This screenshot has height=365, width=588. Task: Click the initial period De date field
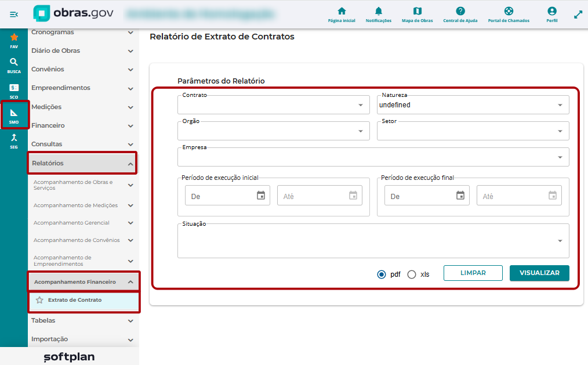click(x=227, y=196)
